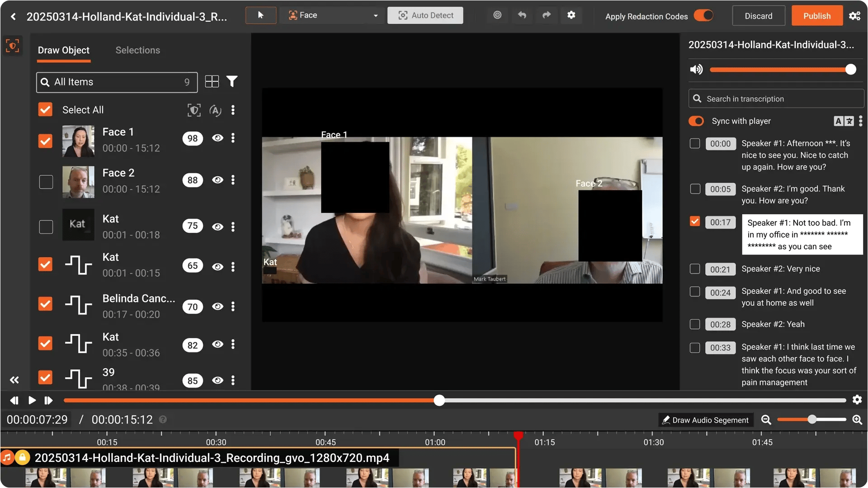Step back one frame
The width and height of the screenshot is (868, 488).
click(14, 400)
